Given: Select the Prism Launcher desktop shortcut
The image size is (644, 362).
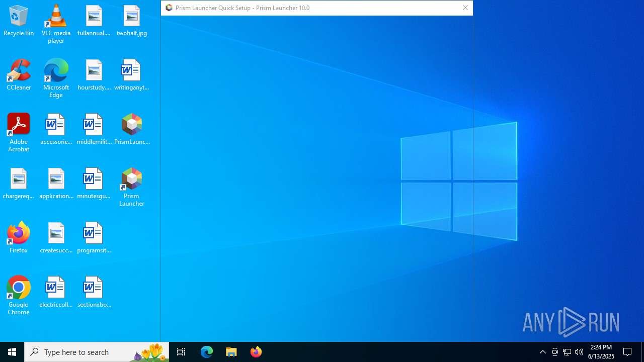Looking at the screenshot, I should coord(132,187).
